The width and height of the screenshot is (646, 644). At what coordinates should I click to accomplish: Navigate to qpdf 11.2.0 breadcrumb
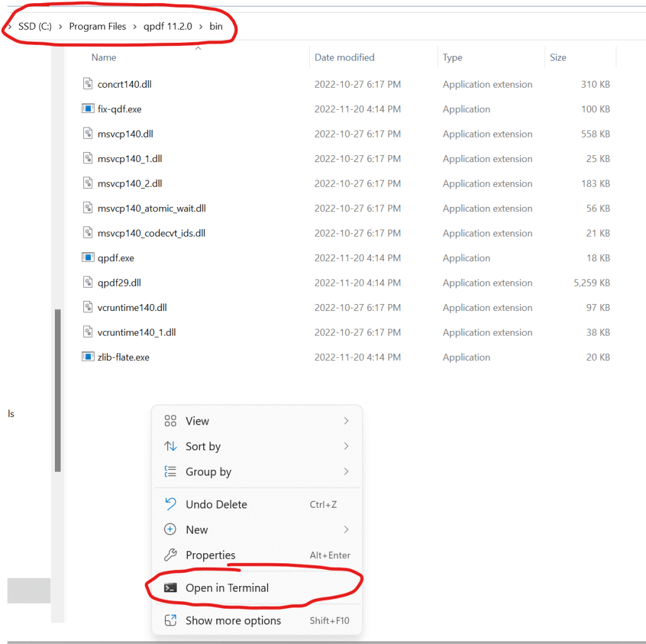168,26
